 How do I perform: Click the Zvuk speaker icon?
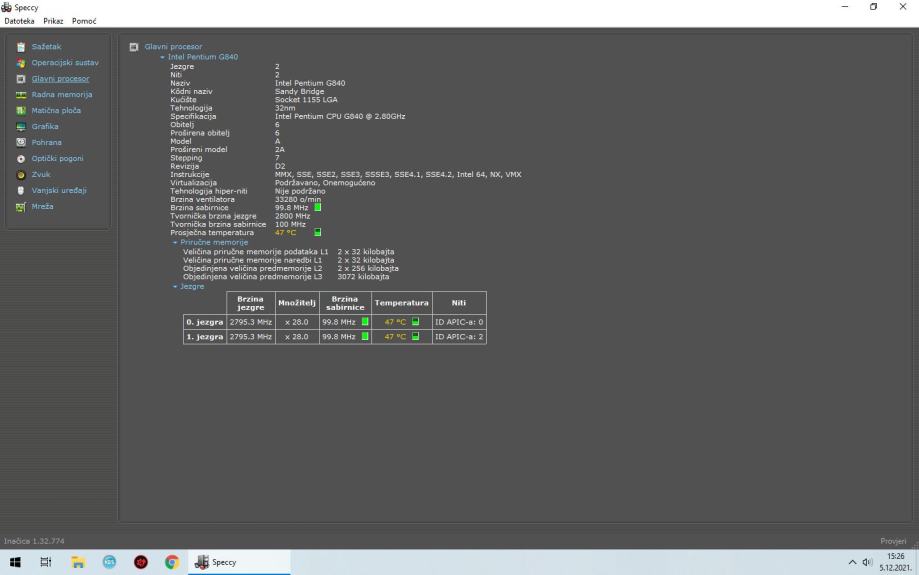coord(21,175)
